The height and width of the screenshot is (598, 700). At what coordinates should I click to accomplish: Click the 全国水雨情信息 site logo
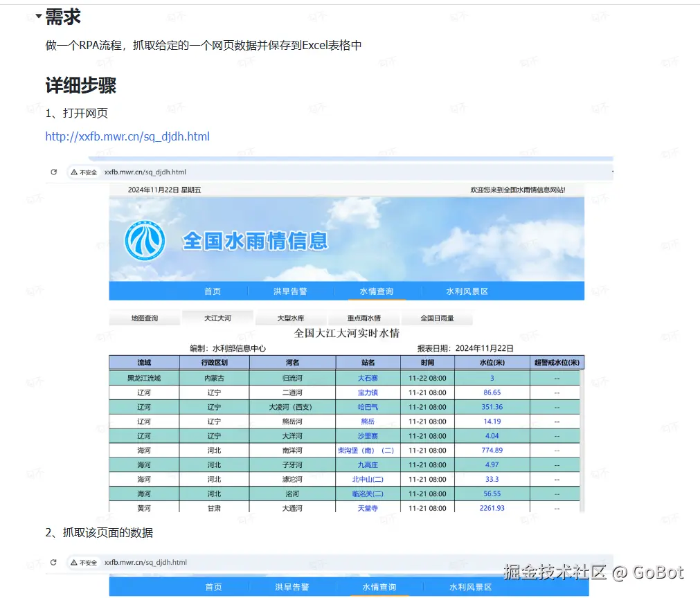(x=145, y=239)
